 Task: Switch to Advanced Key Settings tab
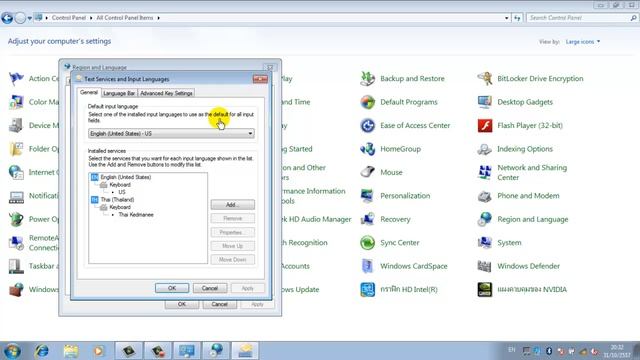pyautogui.click(x=166, y=93)
